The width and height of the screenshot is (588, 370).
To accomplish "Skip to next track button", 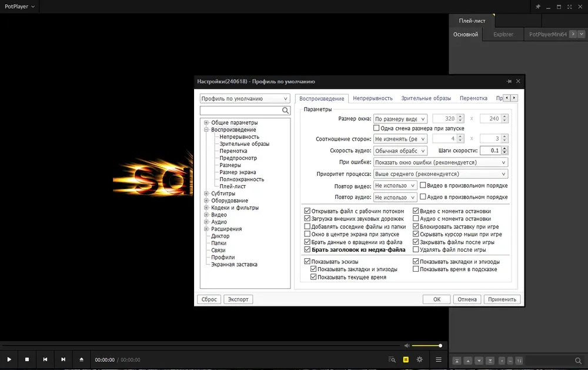I will tap(63, 359).
